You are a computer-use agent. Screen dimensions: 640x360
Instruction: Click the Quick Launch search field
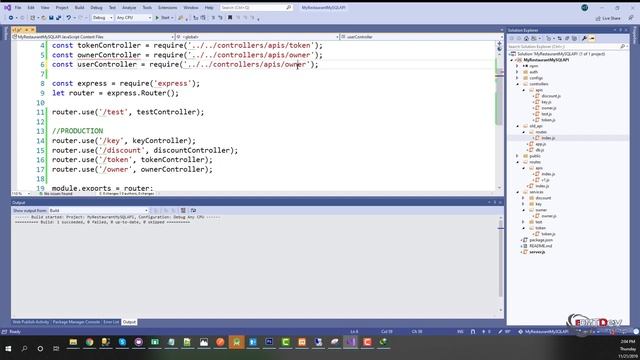point(256,8)
